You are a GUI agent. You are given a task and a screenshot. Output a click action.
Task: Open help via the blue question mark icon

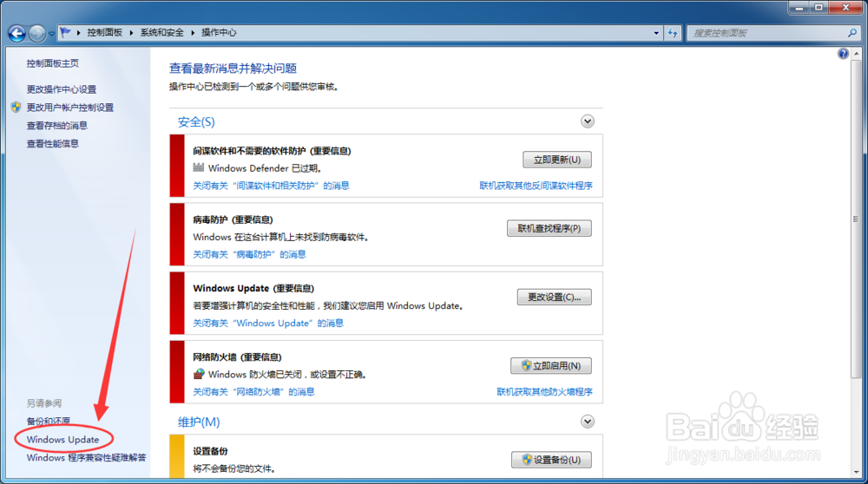pyautogui.click(x=843, y=54)
